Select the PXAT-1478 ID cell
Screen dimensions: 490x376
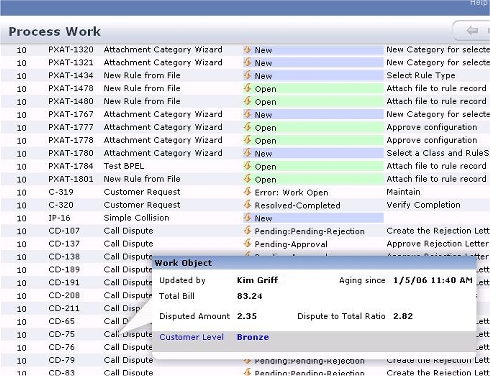pyautogui.click(x=71, y=88)
